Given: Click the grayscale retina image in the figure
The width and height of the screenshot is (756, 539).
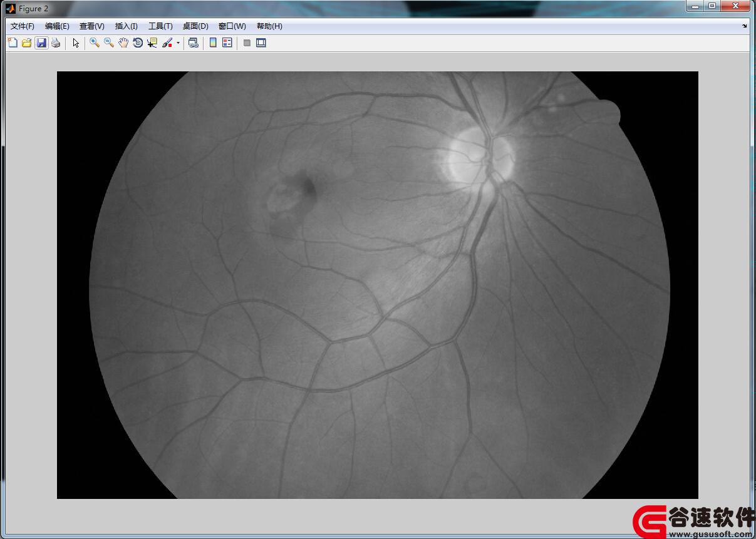Looking at the screenshot, I should (378, 285).
